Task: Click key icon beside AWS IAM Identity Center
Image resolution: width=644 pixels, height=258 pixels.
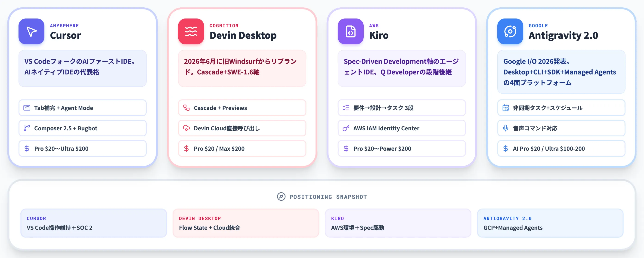Action: click(346, 128)
